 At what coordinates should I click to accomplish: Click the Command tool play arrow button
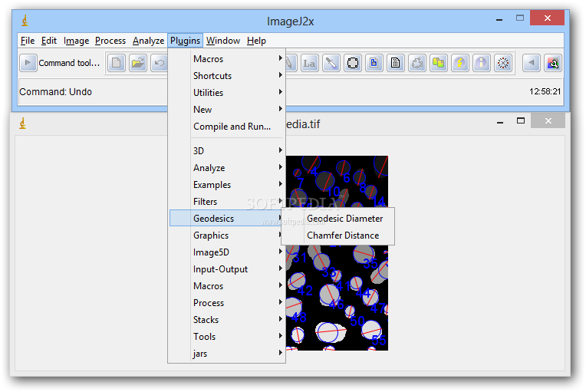click(x=28, y=63)
